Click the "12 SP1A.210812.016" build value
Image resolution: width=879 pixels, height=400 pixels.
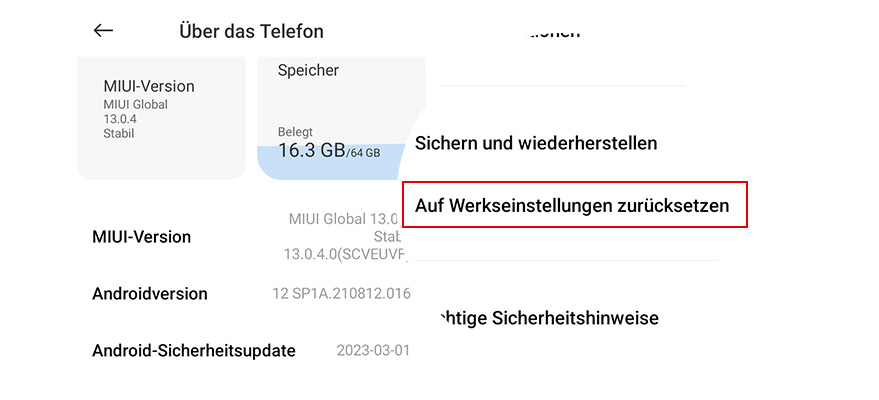pos(341,294)
